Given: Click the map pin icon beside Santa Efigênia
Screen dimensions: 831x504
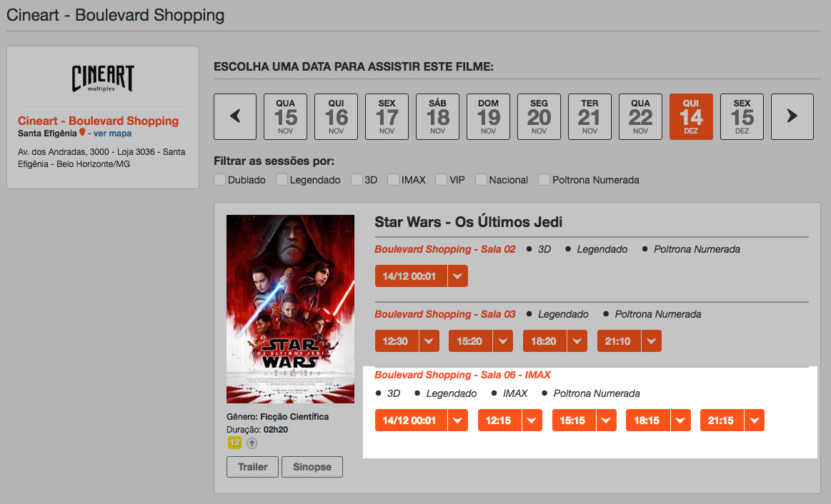Looking at the screenshot, I should 82,132.
